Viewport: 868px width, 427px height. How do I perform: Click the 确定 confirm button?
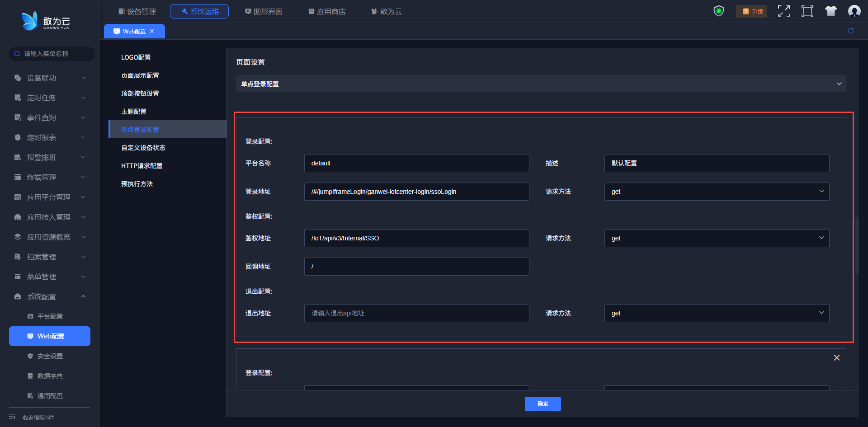tap(542, 404)
